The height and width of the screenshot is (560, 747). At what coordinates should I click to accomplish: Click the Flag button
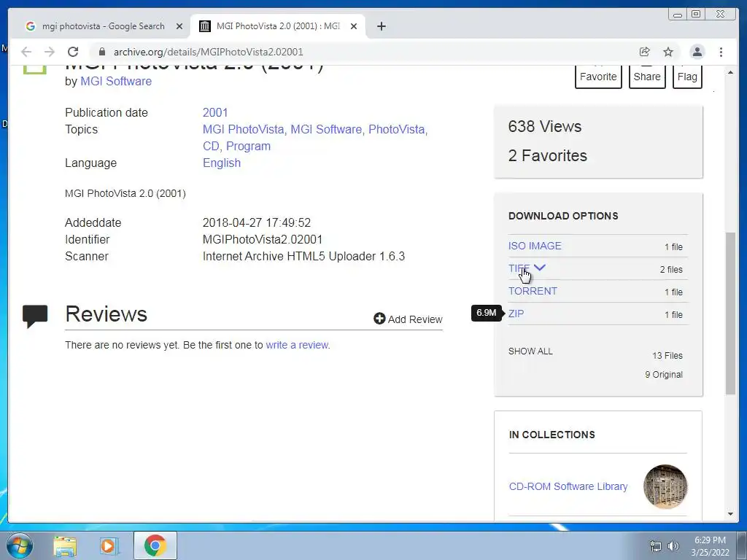[687, 76]
